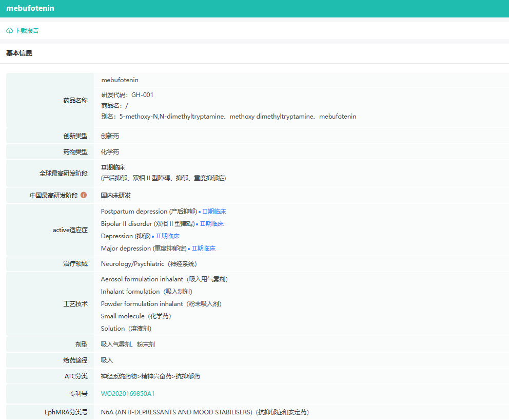The width and height of the screenshot is (509, 420).
Task: Click the 全球最高研发阶段 row label
Action: 64,174
